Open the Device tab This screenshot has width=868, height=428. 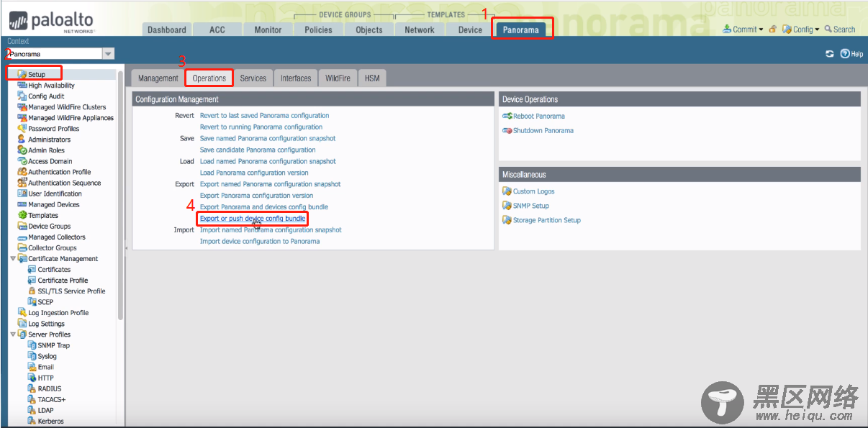pos(470,29)
